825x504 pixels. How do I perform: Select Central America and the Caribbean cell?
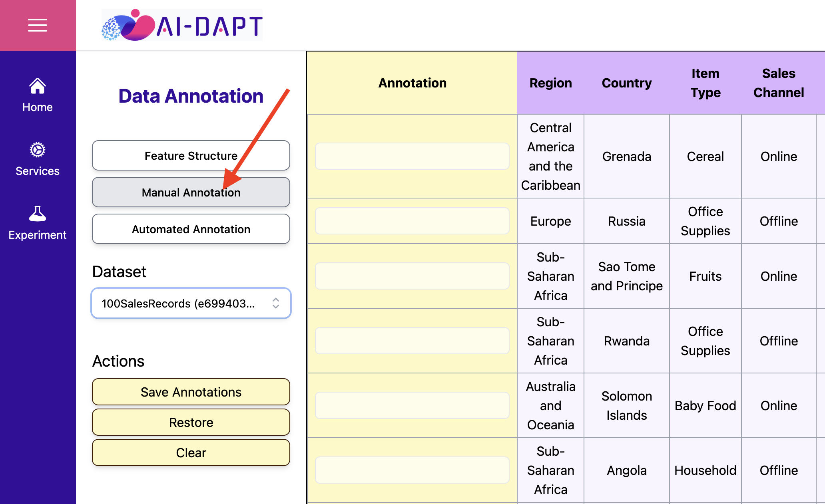click(x=550, y=156)
